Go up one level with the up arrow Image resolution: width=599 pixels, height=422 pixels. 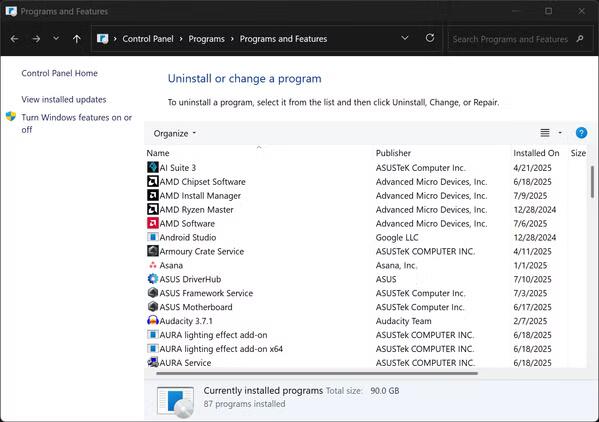pyautogui.click(x=76, y=39)
